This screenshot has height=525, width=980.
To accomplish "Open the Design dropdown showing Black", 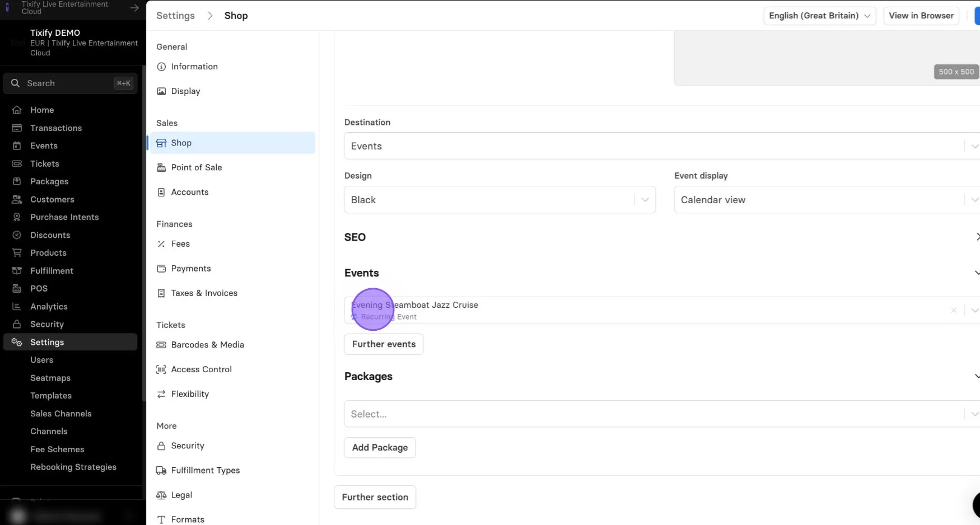I will tap(500, 200).
